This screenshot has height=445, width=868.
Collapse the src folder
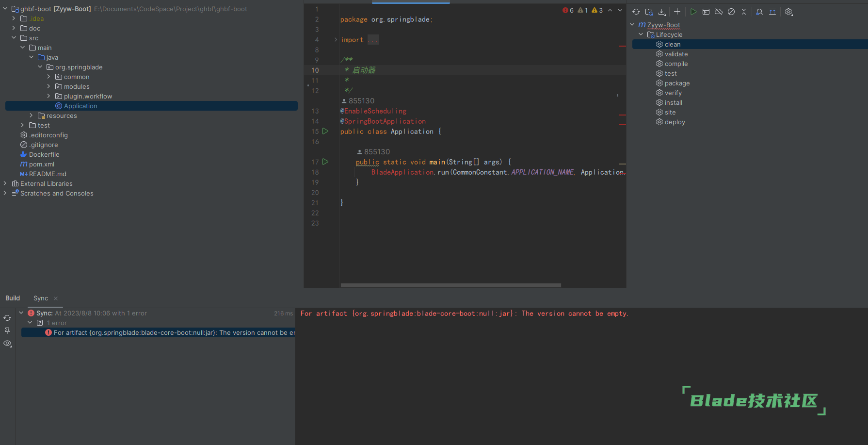pos(14,38)
